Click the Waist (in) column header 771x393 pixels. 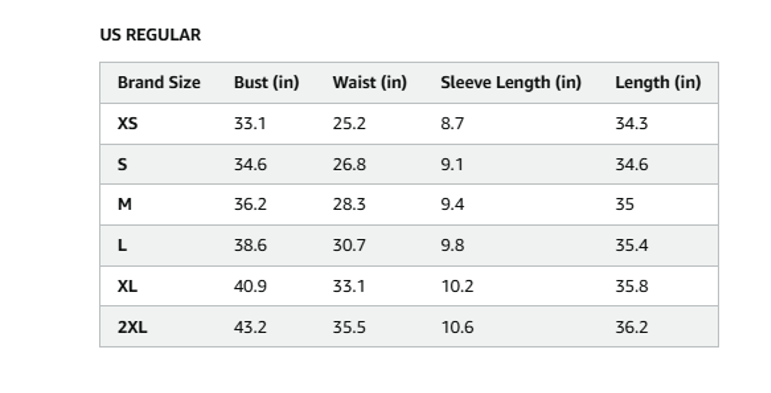(370, 82)
